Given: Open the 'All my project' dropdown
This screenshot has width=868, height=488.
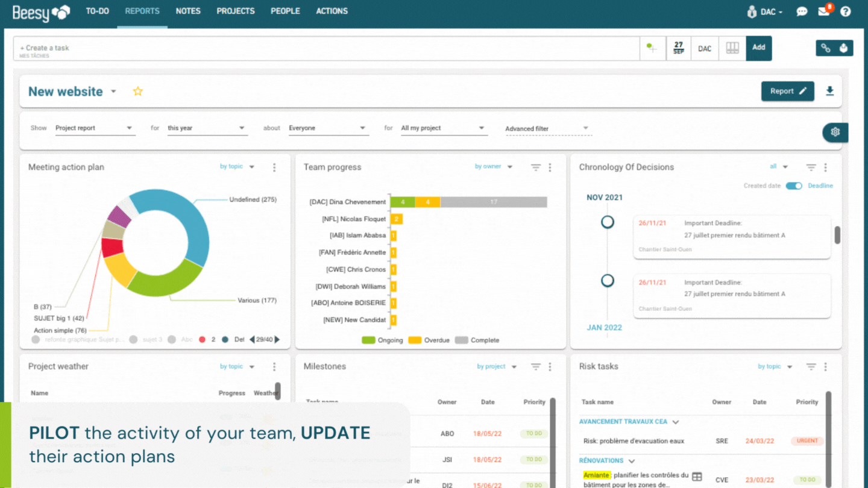Looking at the screenshot, I should (444, 128).
